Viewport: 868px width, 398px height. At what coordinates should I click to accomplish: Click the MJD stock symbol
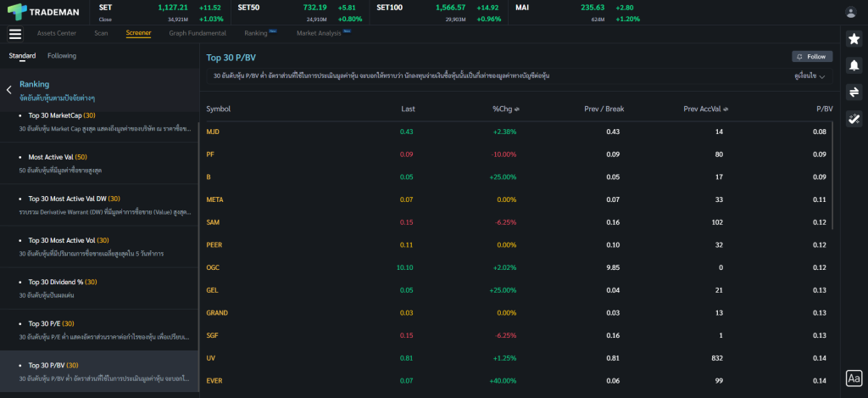[x=213, y=132]
